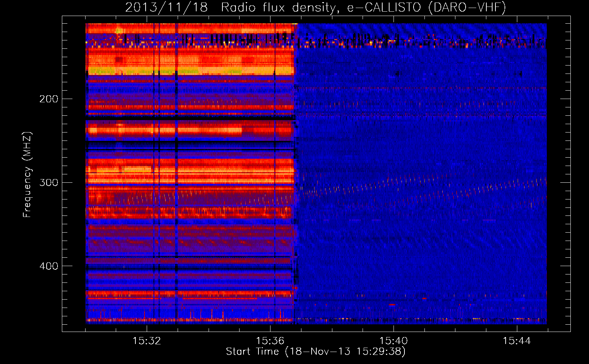Image resolution: width=589 pixels, height=364 pixels.
Task: Click the 15:44 time tick label
Action: [517, 341]
